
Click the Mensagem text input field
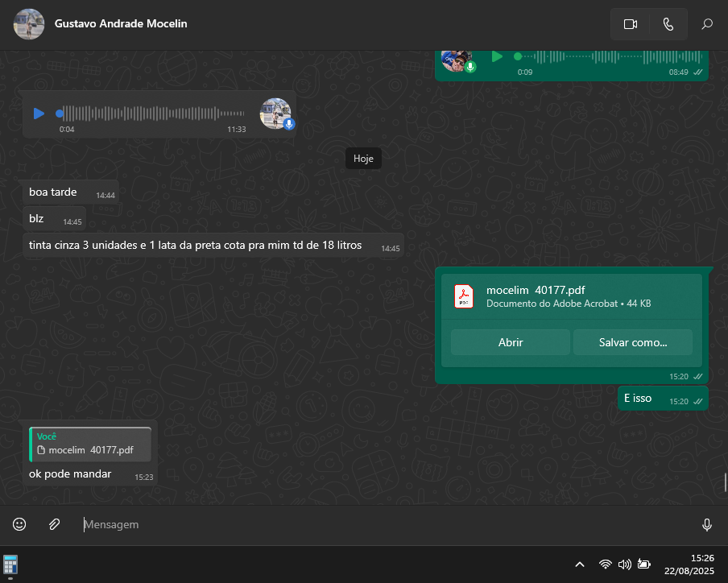pos(387,524)
